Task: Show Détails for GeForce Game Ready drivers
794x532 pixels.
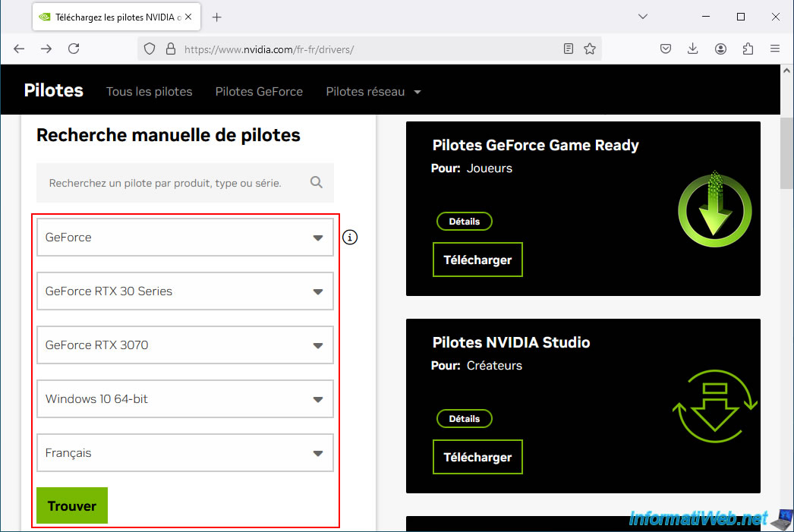Action: (x=465, y=222)
